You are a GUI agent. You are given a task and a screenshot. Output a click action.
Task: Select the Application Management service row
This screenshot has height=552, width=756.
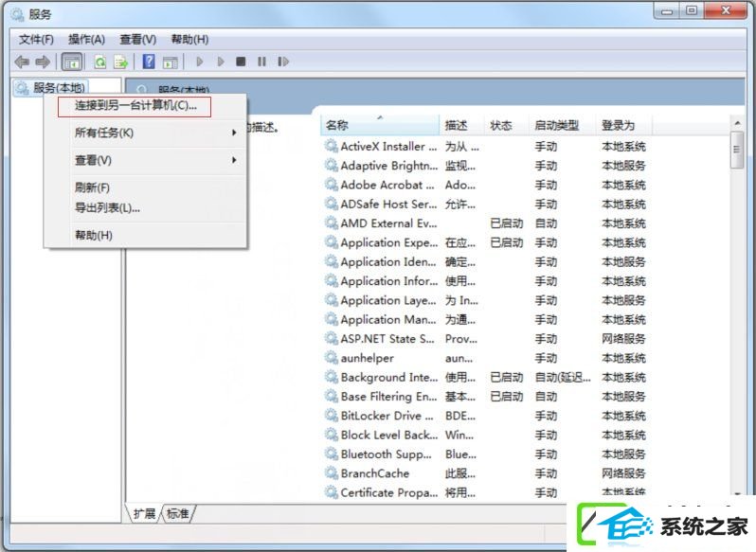pyautogui.click(x=486, y=319)
